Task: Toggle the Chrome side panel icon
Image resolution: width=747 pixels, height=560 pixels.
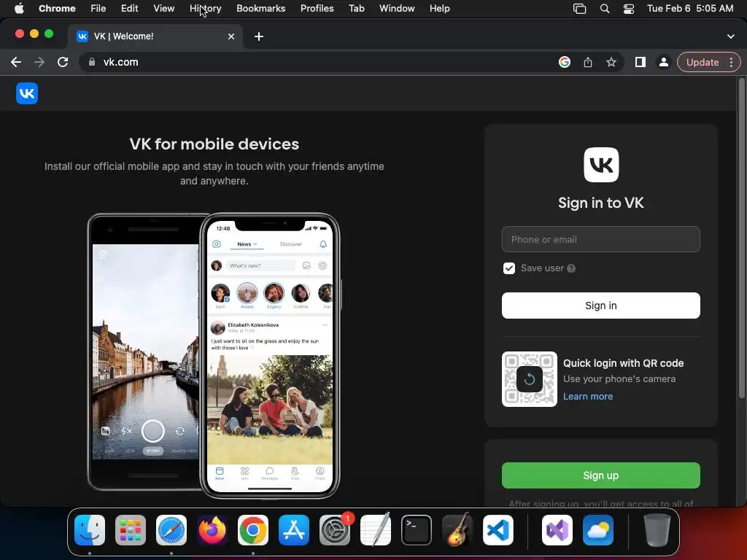Action: pyautogui.click(x=640, y=63)
